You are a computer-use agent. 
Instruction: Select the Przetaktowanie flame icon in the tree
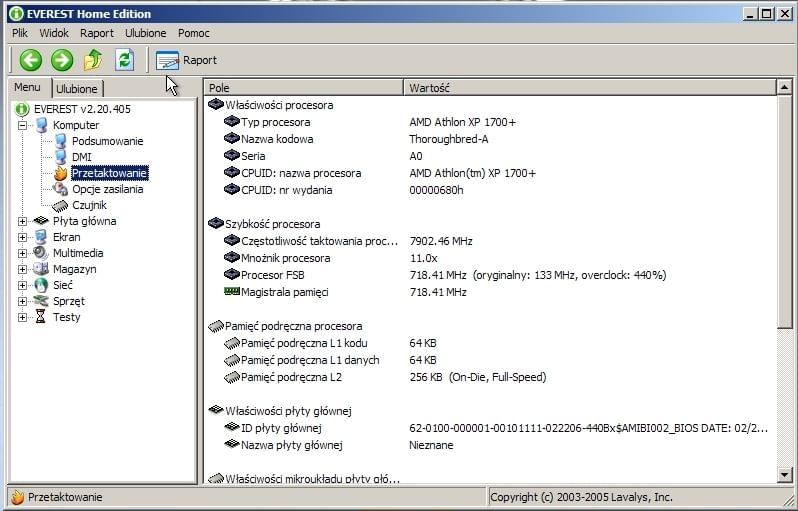coord(60,173)
